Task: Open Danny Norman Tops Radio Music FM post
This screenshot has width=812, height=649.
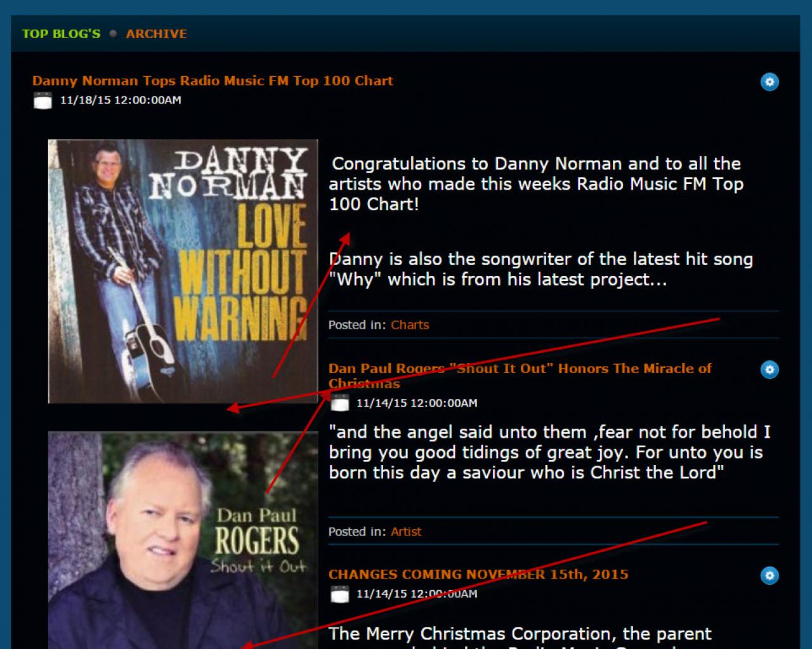Action: [x=213, y=81]
